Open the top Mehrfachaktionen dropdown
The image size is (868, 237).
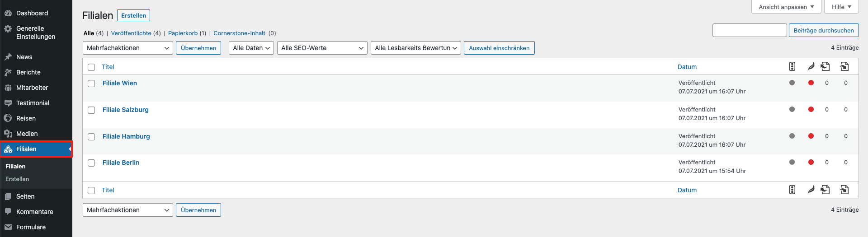pyautogui.click(x=127, y=48)
